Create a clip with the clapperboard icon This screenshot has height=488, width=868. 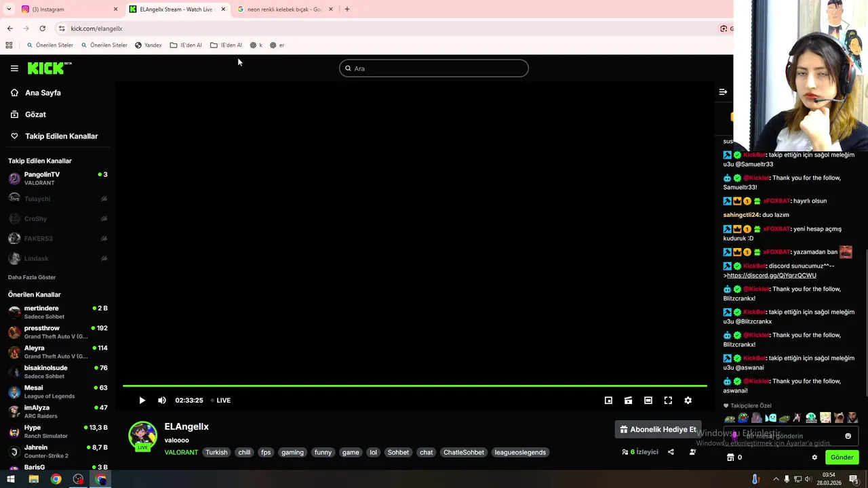click(628, 401)
